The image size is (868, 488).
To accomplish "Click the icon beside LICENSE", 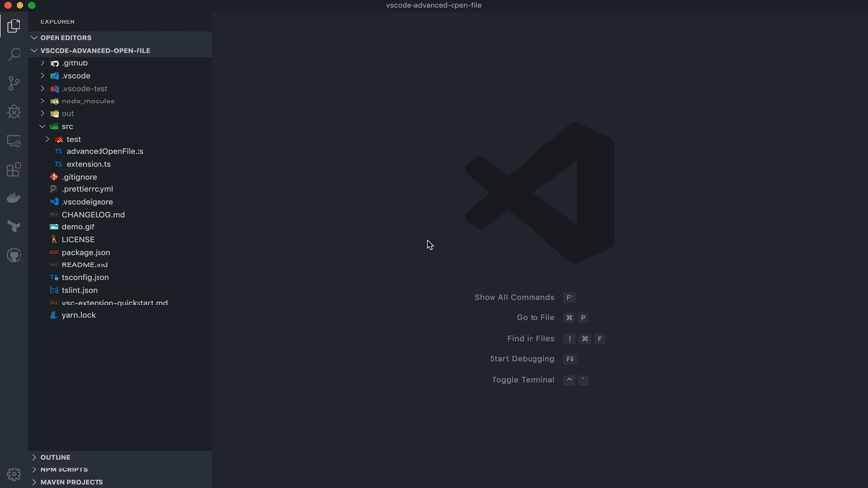I will coord(54,240).
